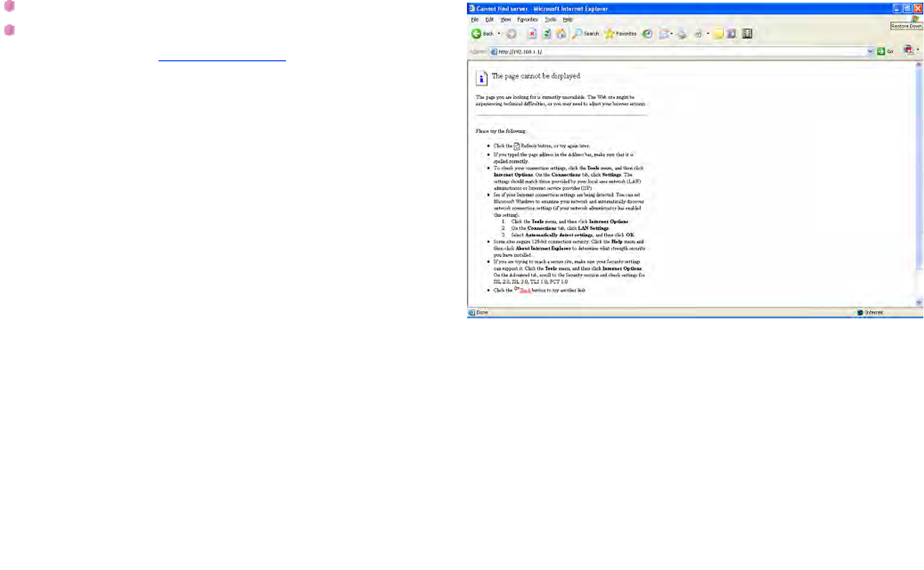Click the greyed Forward navigation button
This screenshot has width=924, height=570.
tap(511, 33)
